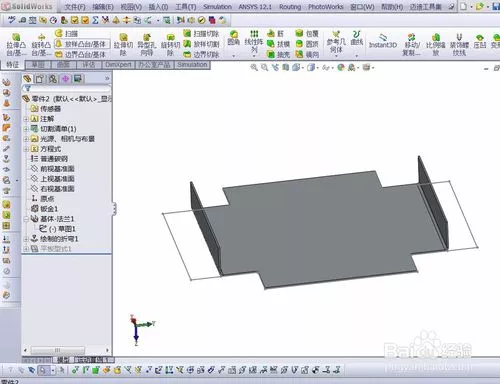Image resolution: width=500 pixels, height=384 pixels.
Task: Select the 抽壳 (Shell) tool
Action: click(x=278, y=54)
